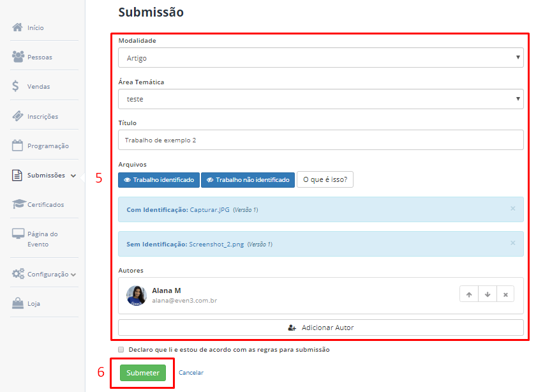Screen dimensions: 559x392
Task: Click the O que é isso? button
Action: pos(325,179)
